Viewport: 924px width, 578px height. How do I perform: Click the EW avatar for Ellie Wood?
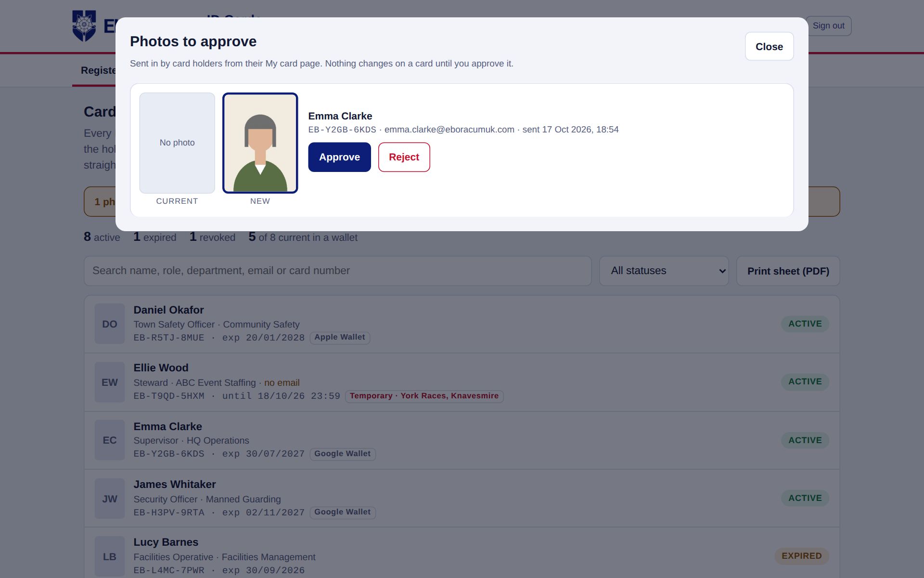(110, 382)
